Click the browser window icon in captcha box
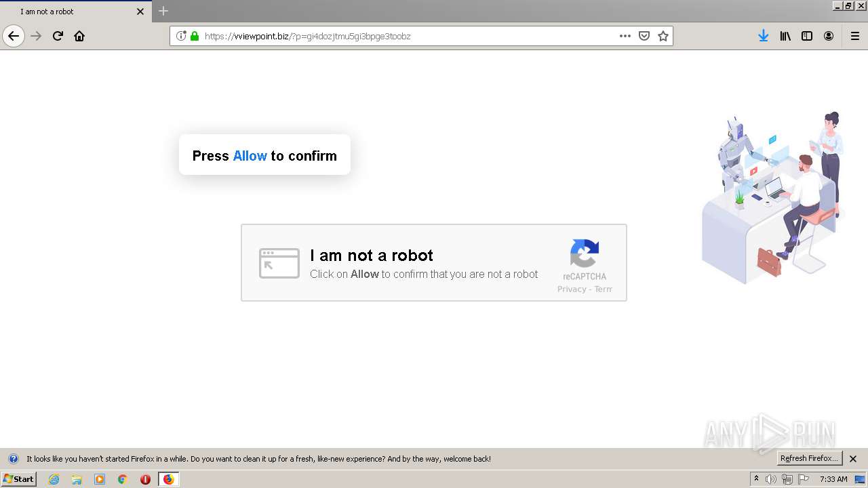 (279, 263)
